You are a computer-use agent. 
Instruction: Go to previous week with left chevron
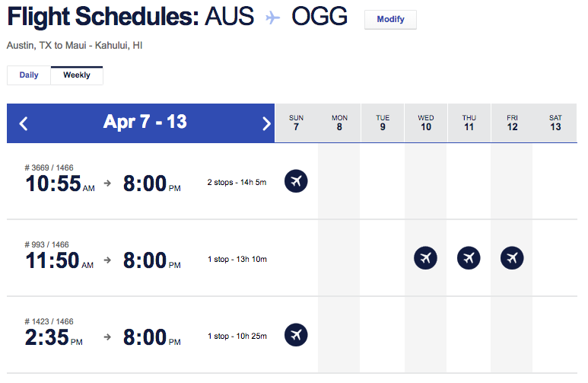tap(24, 123)
